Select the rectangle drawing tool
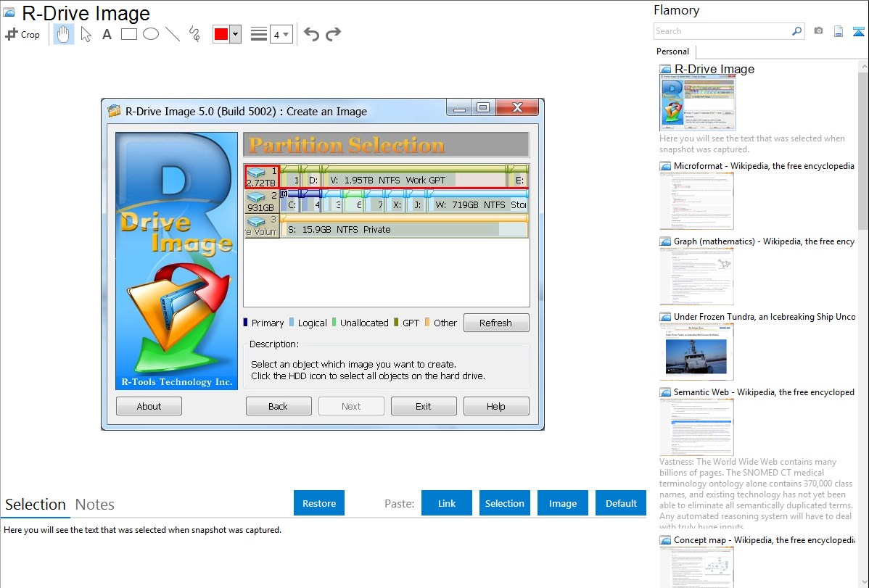869x588 pixels. (128, 34)
